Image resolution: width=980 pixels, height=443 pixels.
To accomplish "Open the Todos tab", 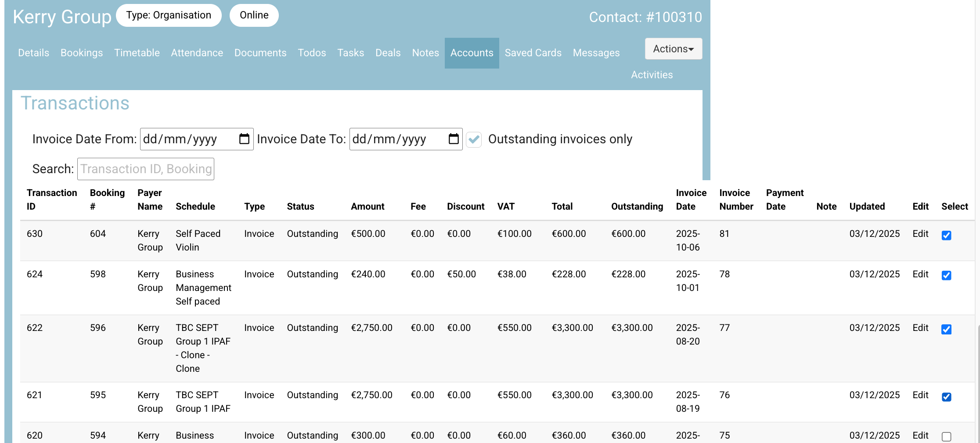I will (312, 53).
